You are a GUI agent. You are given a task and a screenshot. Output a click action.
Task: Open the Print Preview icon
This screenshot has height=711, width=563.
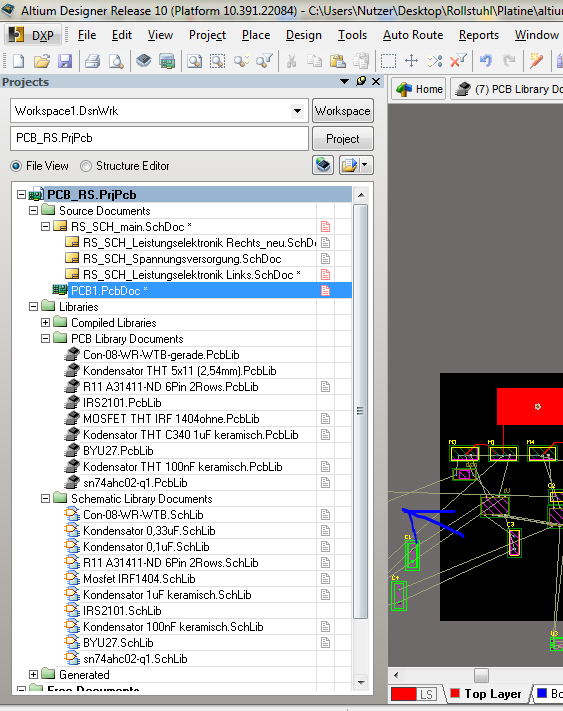coord(116,61)
